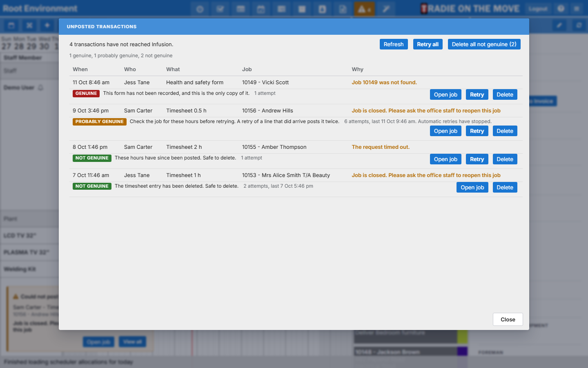Click '2 attempts, last 7 Oct 5:46 pm' note

[278, 186]
